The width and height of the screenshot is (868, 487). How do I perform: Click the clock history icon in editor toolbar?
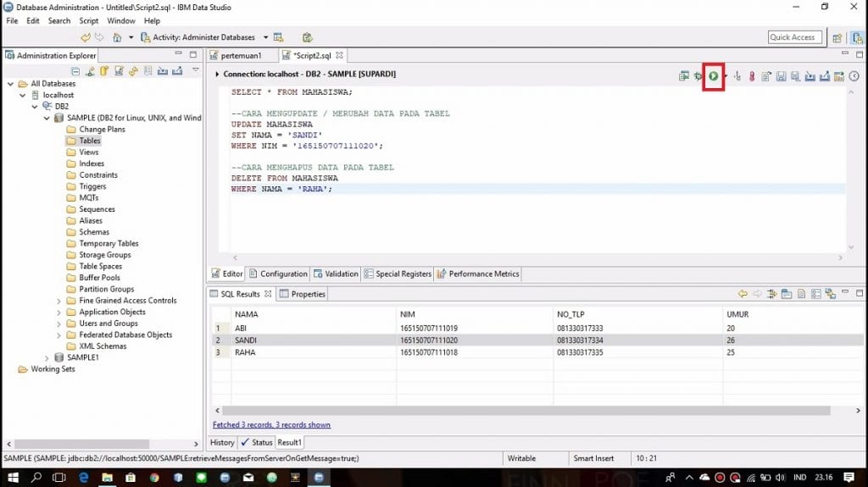click(x=854, y=76)
